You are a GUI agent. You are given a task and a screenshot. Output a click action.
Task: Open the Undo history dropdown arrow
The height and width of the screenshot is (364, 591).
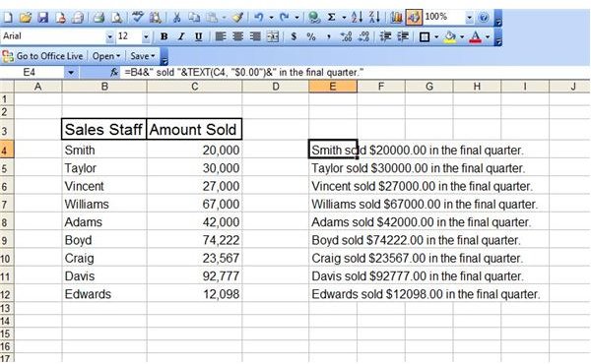pyautogui.click(x=270, y=18)
